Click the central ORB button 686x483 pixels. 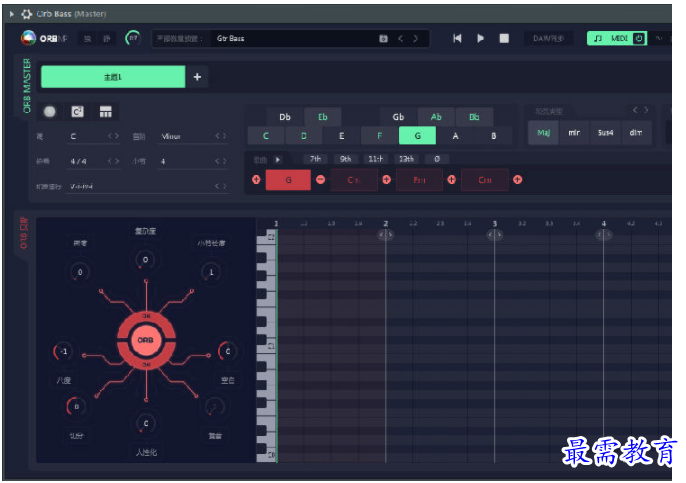tap(146, 340)
